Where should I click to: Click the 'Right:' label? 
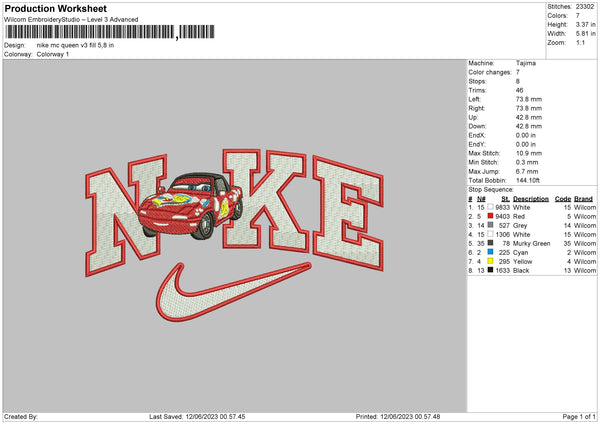[x=476, y=108]
